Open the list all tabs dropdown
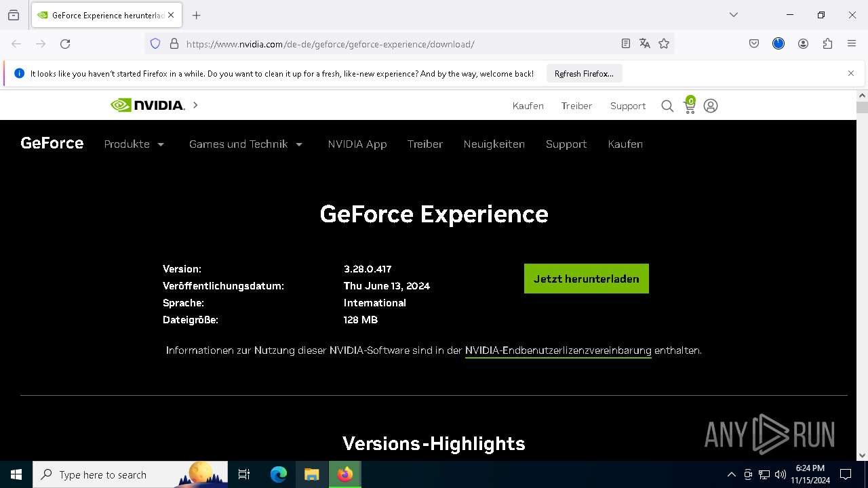The height and width of the screenshot is (488, 868). click(733, 15)
